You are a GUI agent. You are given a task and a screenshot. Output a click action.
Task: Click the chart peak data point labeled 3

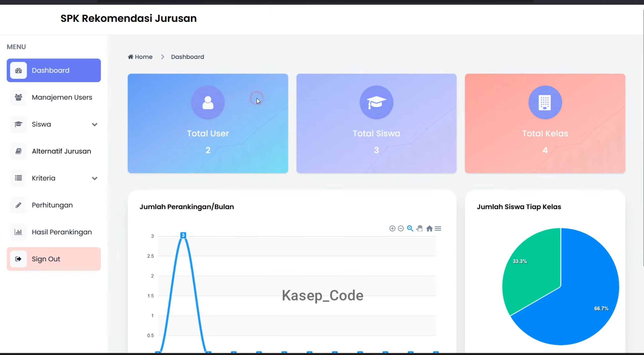(x=183, y=235)
